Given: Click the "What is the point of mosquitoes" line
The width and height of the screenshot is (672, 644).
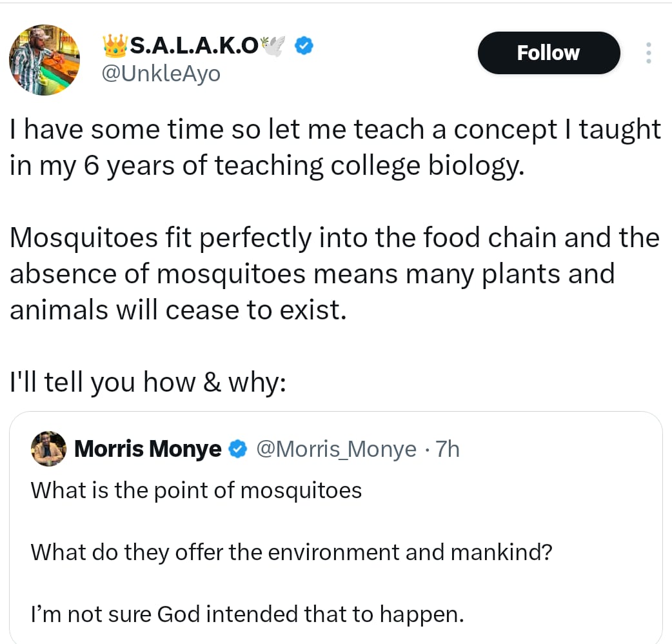Looking at the screenshot, I should (x=196, y=490).
